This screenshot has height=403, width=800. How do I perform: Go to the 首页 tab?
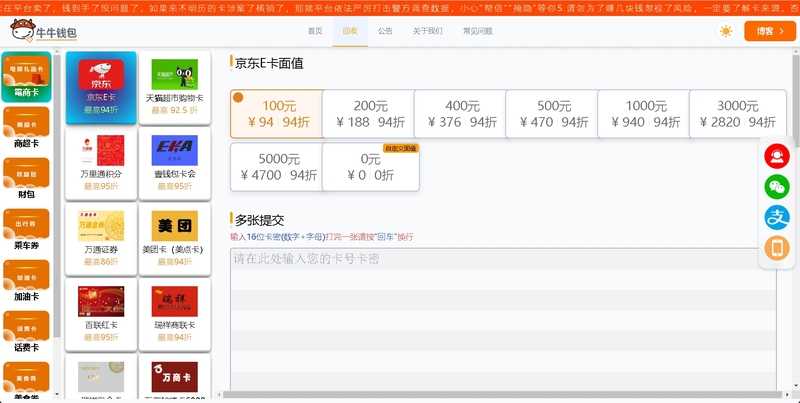pos(315,31)
